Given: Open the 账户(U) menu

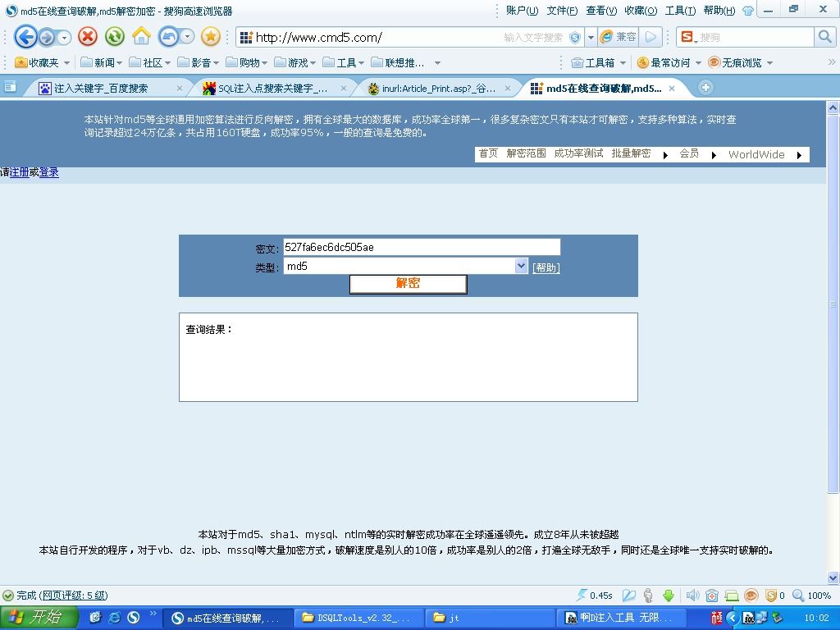Looking at the screenshot, I should 522,11.
